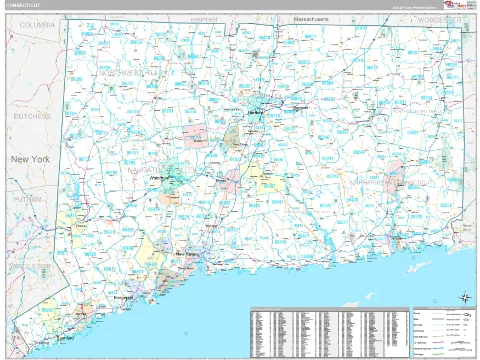Click the SOUTHEASTERN CONNECTICUT region label

391,183
